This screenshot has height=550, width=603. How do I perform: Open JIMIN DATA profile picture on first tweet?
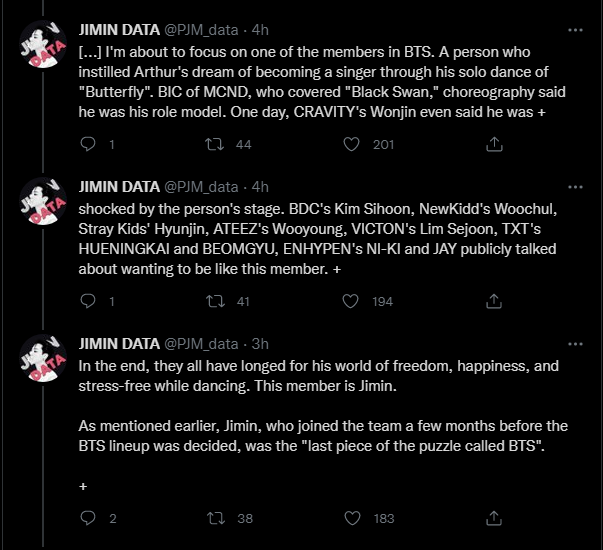pyautogui.click(x=43, y=44)
